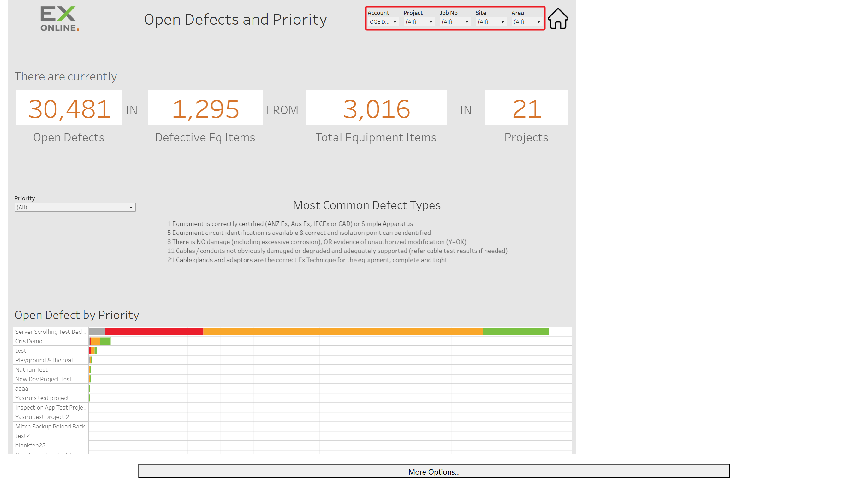Select the Cris Demo project row label

click(29, 341)
